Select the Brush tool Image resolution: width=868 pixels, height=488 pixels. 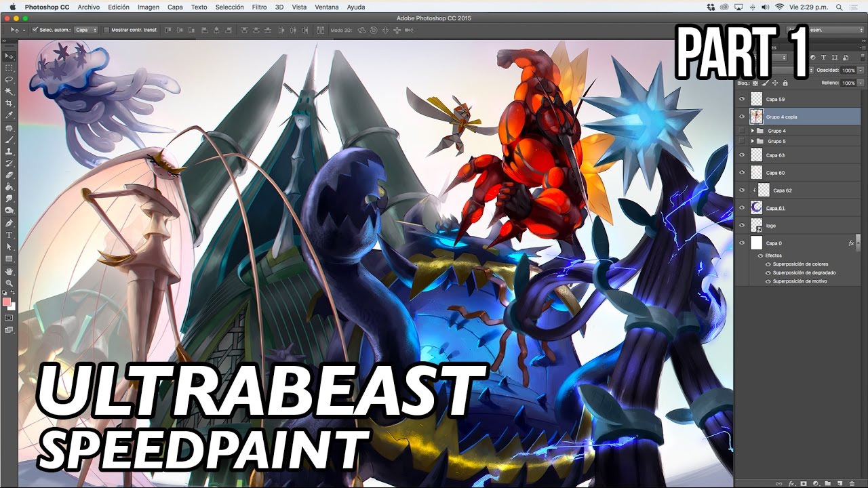tap(9, 140)
